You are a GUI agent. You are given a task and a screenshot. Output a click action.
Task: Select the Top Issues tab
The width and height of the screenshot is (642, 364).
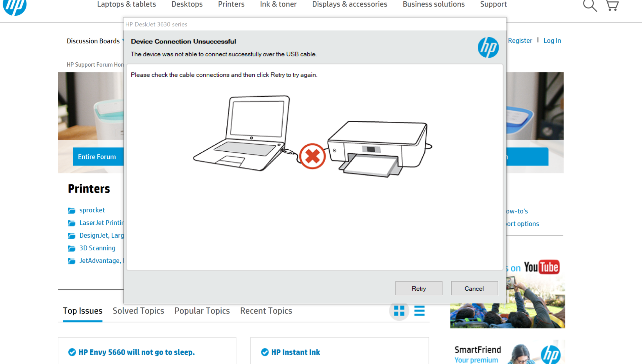tap(82, 311)
